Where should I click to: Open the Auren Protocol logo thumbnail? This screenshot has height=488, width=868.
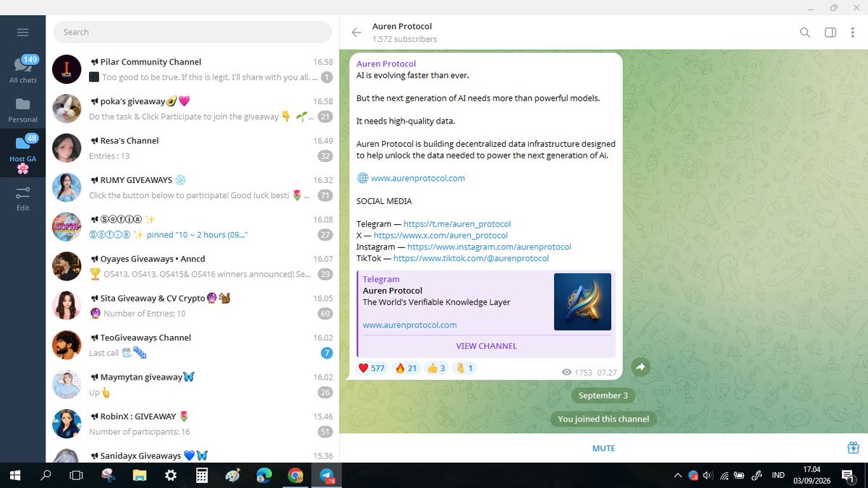click(582, 301)
